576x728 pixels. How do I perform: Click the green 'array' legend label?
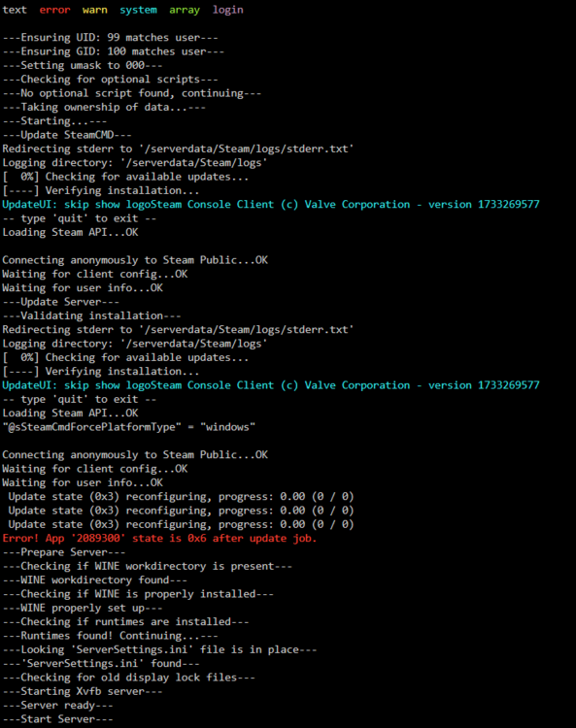click(x=185, y=10)
